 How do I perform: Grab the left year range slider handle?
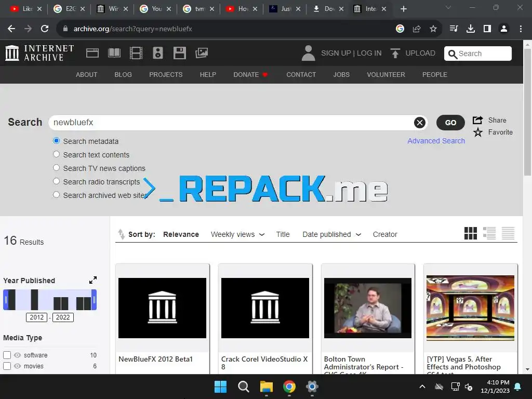click(x=6, y=300)
